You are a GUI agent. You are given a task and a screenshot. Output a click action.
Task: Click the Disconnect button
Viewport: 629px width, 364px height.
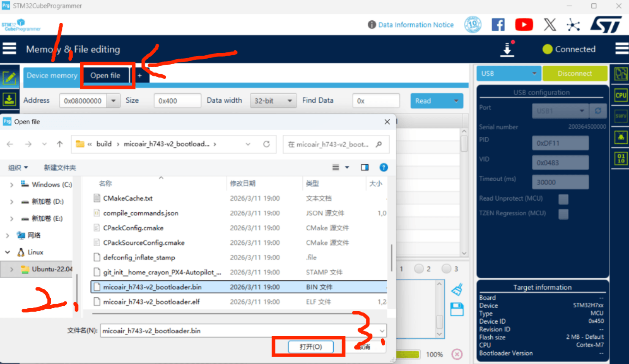[x=575, y=73]
